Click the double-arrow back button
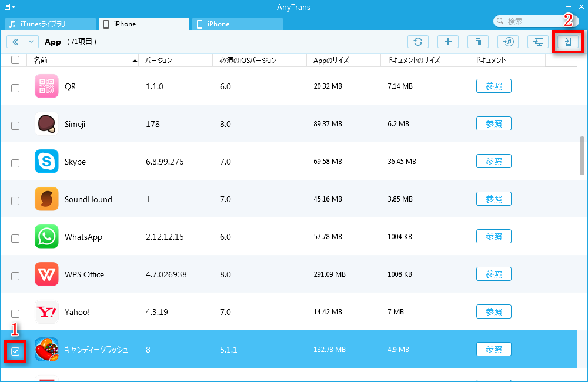The image size is (588, 382). point(15,42)
